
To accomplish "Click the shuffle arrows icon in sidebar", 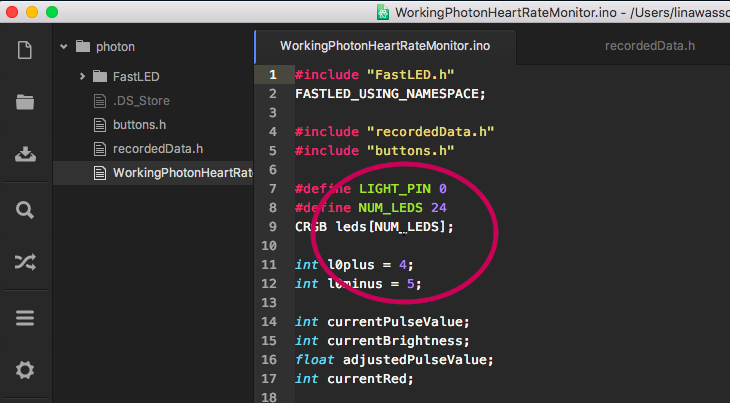I will pyautogui.click(x=25, y=262).
